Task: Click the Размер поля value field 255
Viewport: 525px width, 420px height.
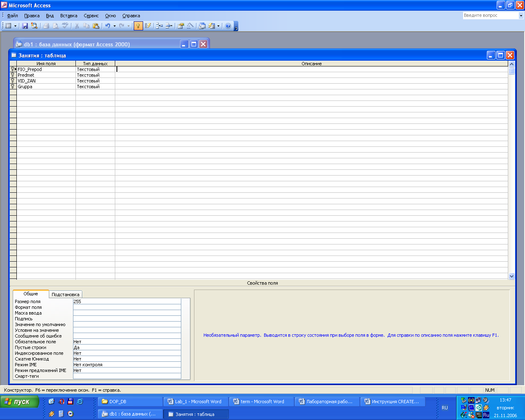Action: coord(127,301)
